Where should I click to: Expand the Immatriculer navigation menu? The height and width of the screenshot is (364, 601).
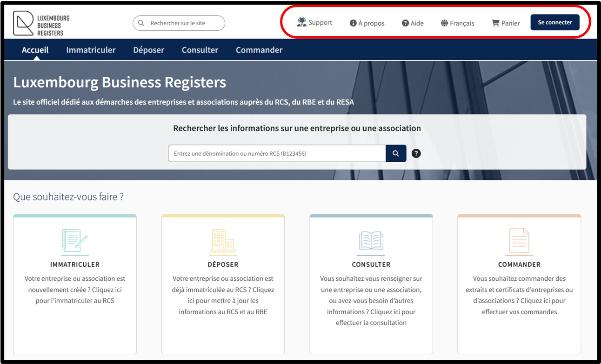91,50
